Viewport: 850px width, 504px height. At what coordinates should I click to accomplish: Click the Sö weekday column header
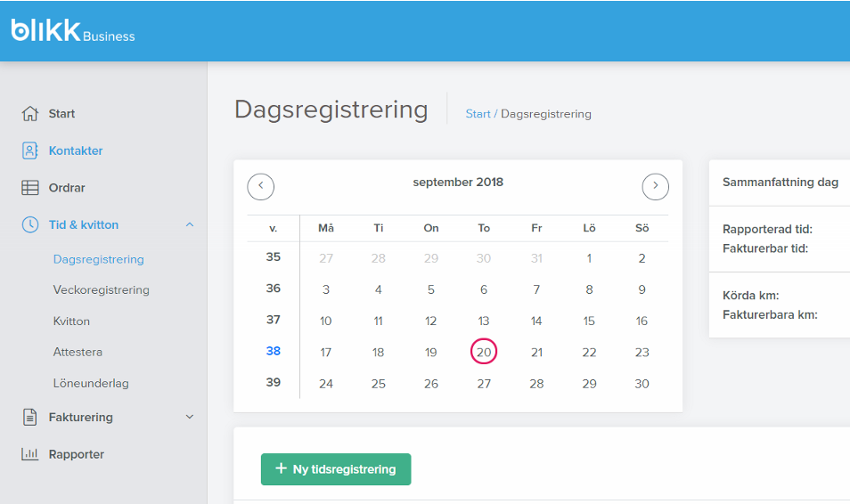(x=642, y=228)
